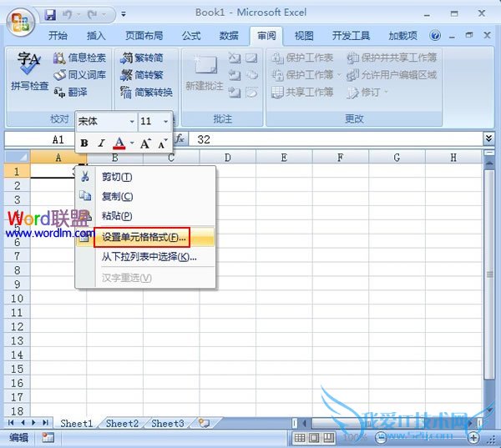Open the font size 11 dropdown
Screen dimensions: 501x448
click(165, 121)
